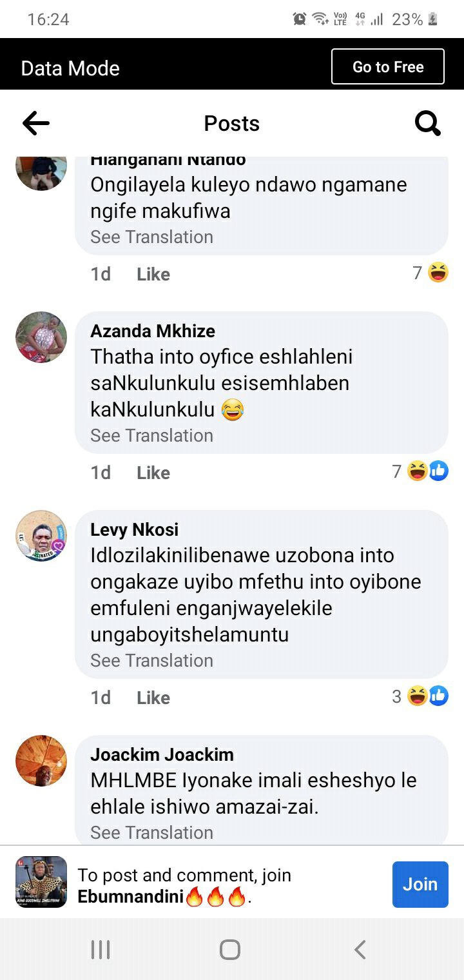This screenshot has width=464, height=980.
Task: Click Go to Free button
Action: click(388, 67)
